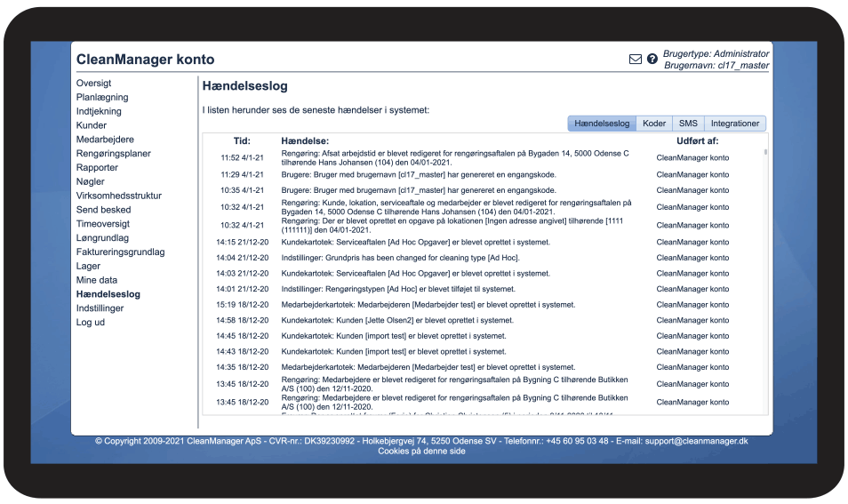Open Mine data page
The height and width of the screenshot is (504, 848).
click(97, 280)
